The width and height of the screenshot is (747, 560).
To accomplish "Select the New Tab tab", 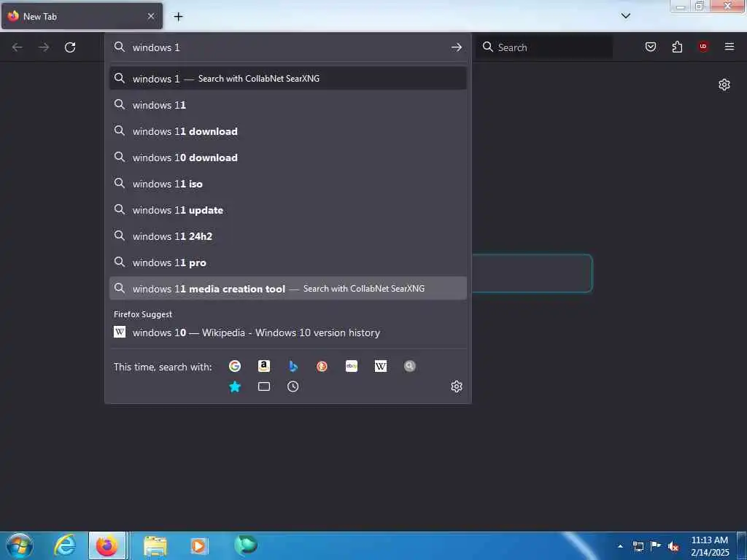I will coord(82,16).
